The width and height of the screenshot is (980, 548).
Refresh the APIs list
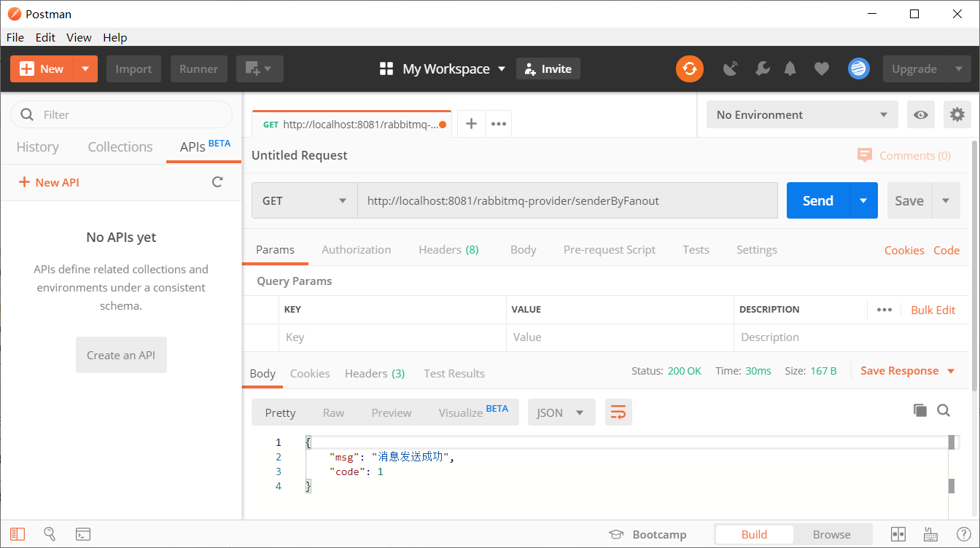click(x=217, y=182)
